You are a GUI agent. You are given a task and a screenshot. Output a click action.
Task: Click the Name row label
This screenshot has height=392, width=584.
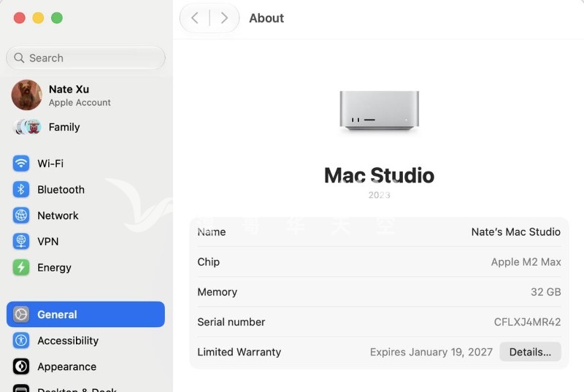[x=212, y=232]
